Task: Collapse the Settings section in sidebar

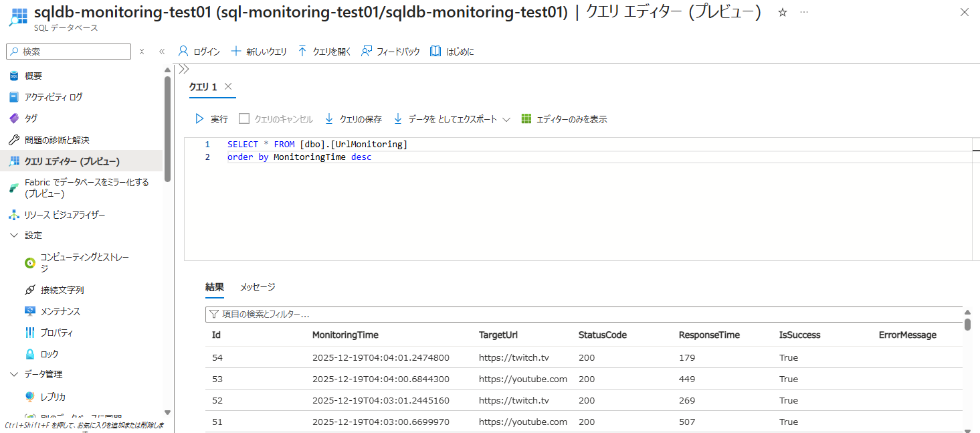Action: click(x=15, y=236)
